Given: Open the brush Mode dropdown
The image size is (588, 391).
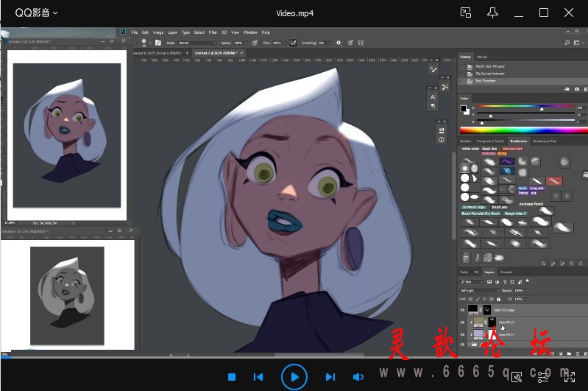Looking at the screenshot, I should point(197,43).
